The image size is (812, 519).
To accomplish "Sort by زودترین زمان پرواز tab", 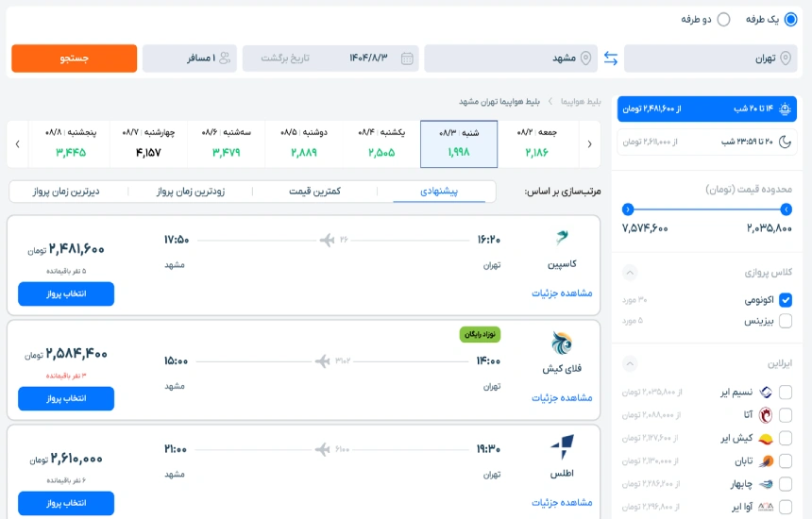I will pos(191,192).
